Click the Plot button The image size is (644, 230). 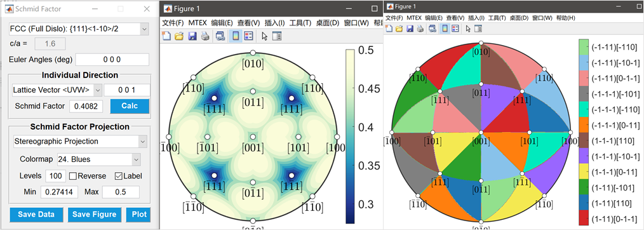click(x=138, y=215)
